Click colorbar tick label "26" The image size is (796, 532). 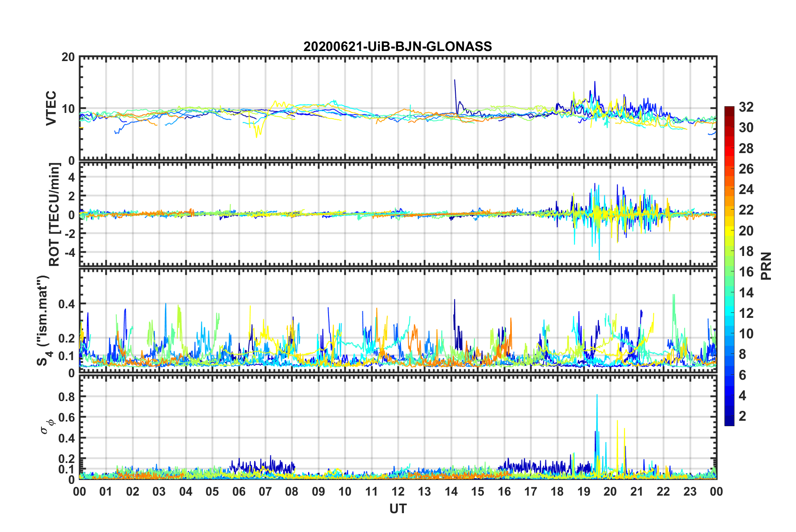[746, 169]
